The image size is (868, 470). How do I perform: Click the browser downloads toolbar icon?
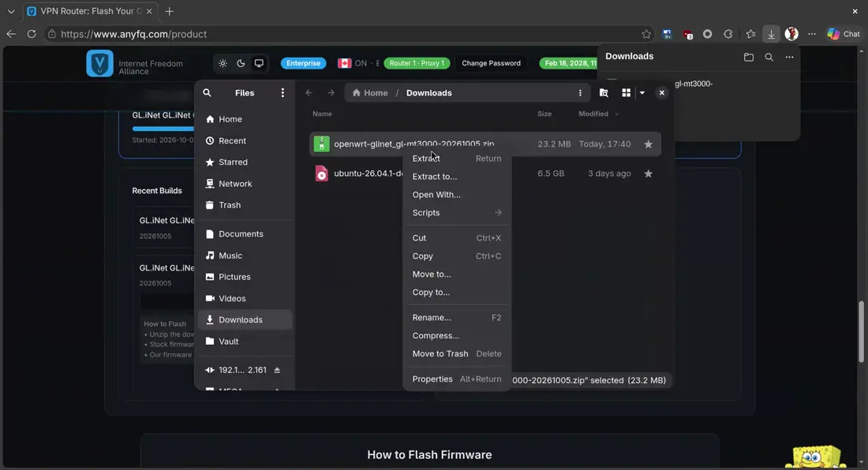coord(771,34)
